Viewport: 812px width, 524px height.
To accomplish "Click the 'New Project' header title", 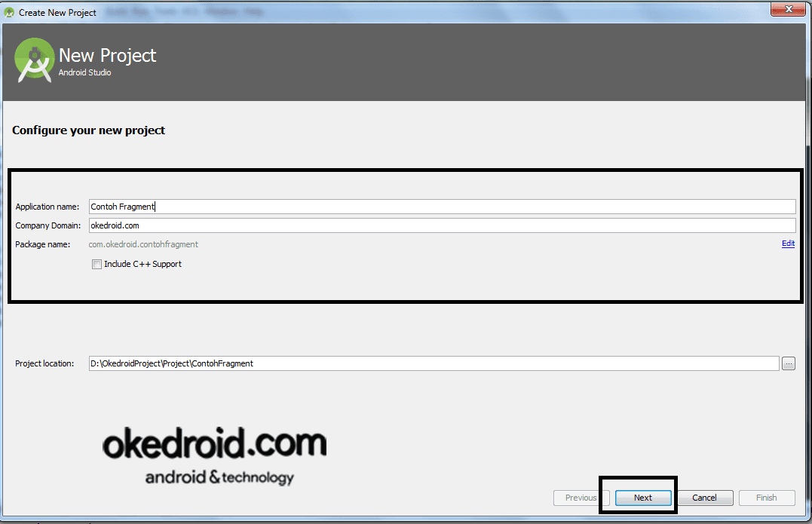I will [x=107, y=55].
